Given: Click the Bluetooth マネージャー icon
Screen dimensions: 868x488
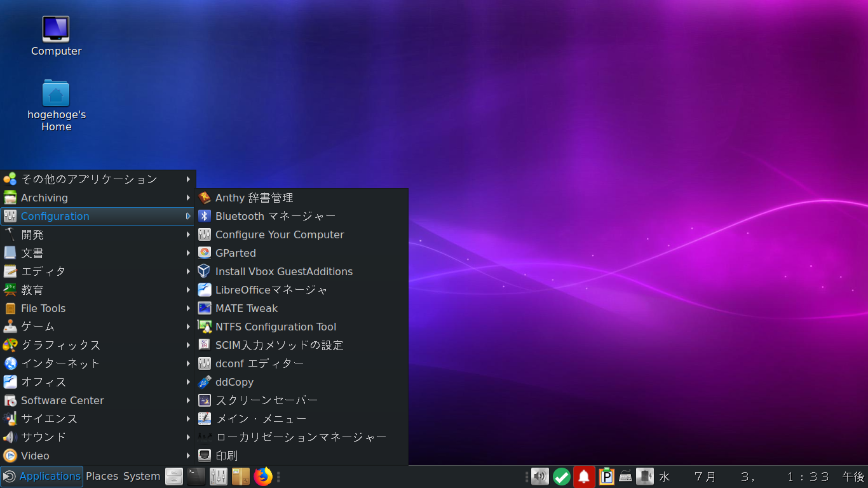Looking at the screenshot, I should (205, 216).
